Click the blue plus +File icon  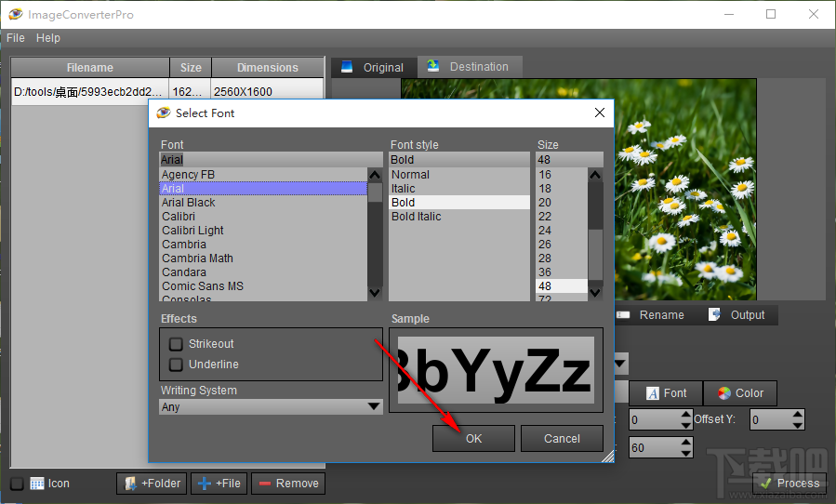(x=205, y=484)
